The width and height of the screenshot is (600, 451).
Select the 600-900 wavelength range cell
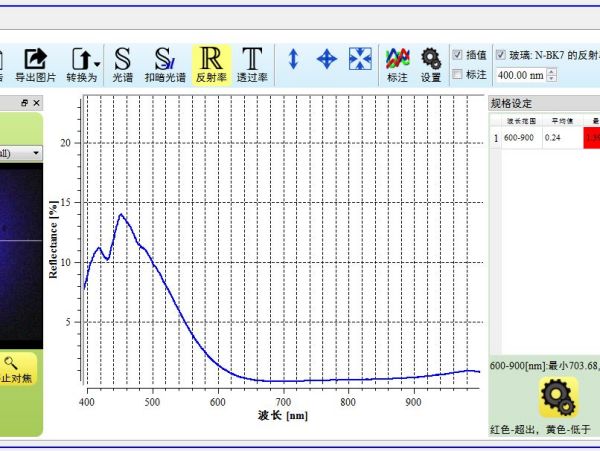click(518, 138)
